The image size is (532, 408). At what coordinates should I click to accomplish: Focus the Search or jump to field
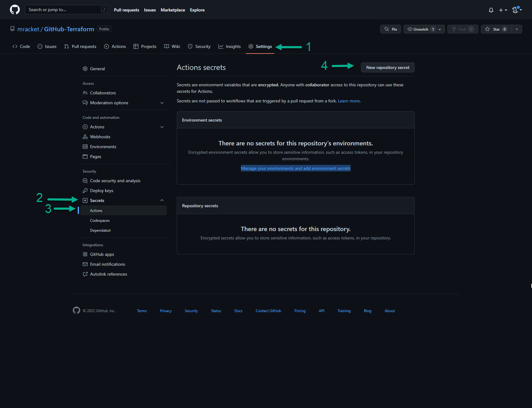tap(67, 10)
